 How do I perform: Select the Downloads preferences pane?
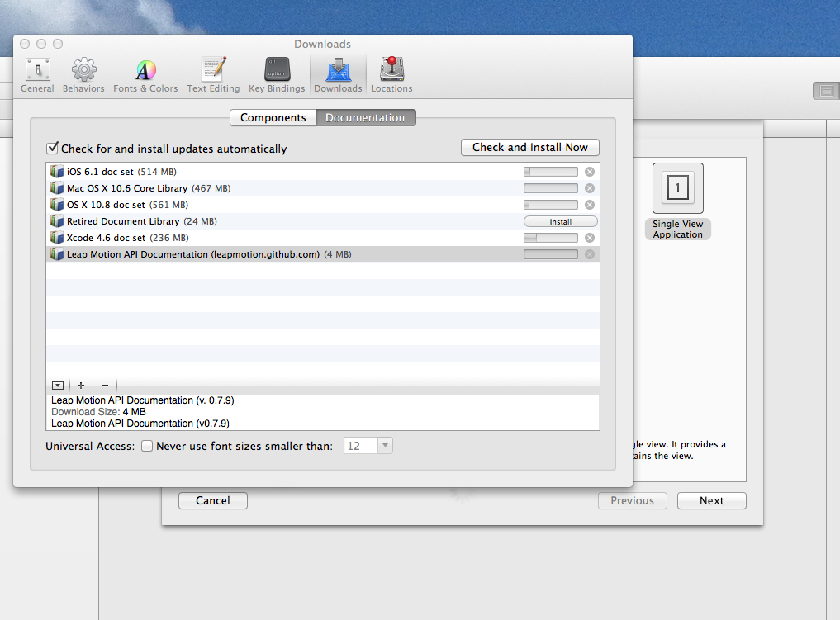click(x=338, y=75)
